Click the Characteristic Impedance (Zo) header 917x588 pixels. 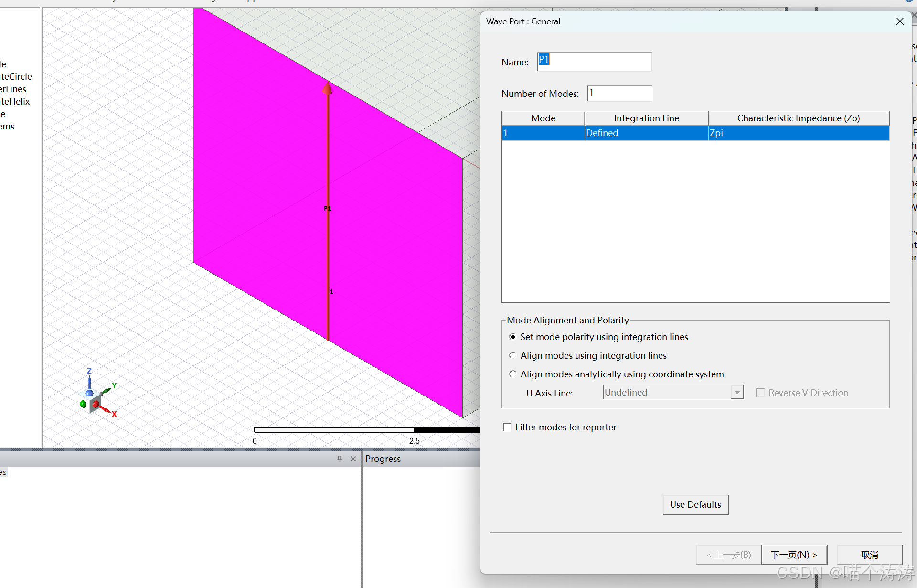tap(799, 118)
